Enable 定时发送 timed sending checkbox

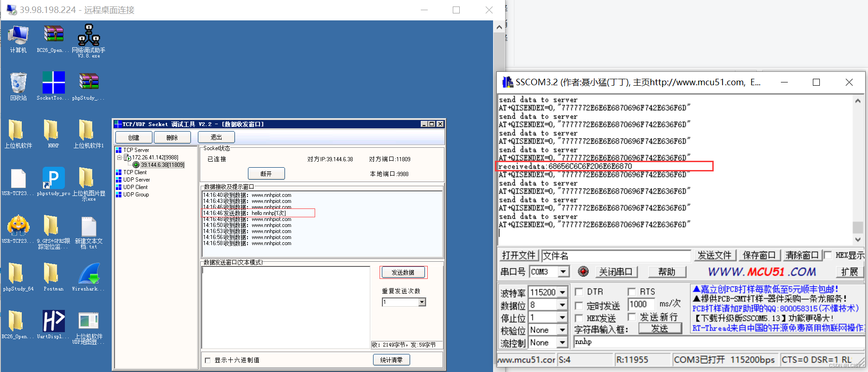click(x=579, y=305)
